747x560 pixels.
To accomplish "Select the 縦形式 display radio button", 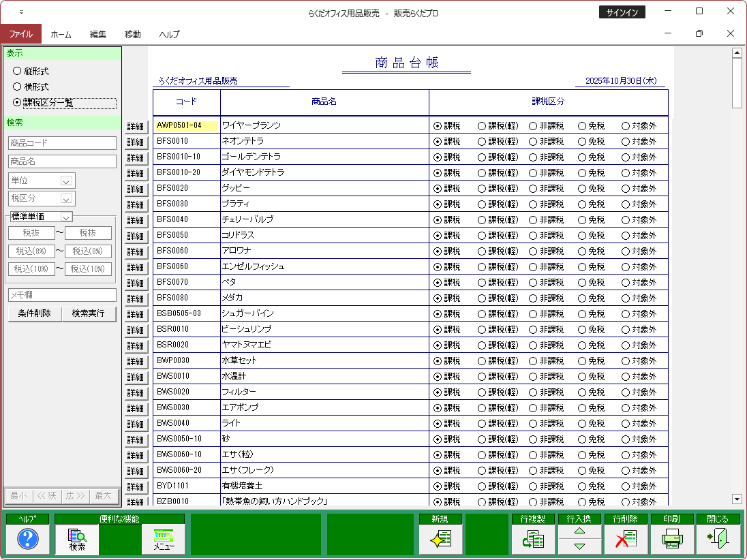I will [x=17, y=71].
